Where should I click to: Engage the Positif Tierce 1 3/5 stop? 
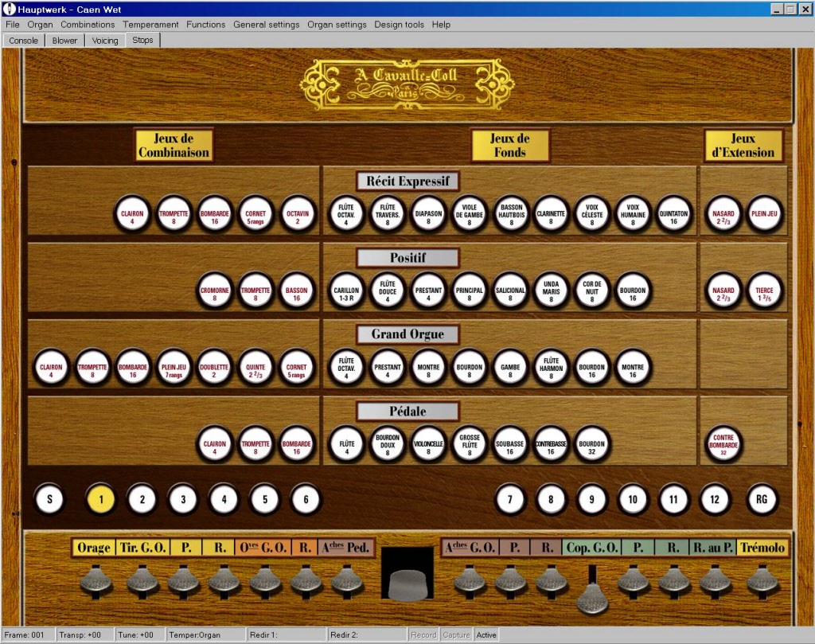[x=764, y=291]
